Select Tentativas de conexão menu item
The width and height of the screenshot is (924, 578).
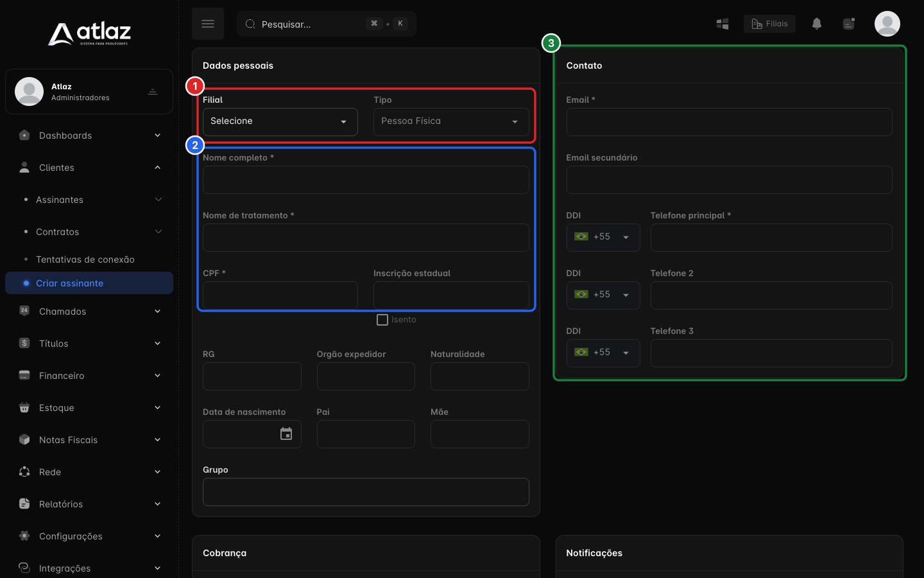coord(89,259)
